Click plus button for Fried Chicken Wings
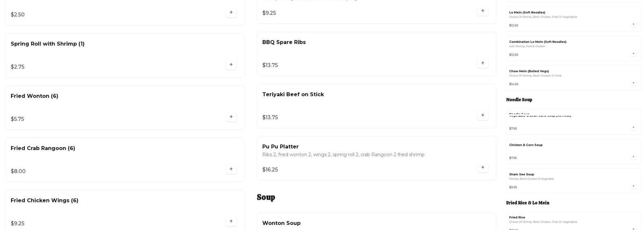 click(231, 221)
